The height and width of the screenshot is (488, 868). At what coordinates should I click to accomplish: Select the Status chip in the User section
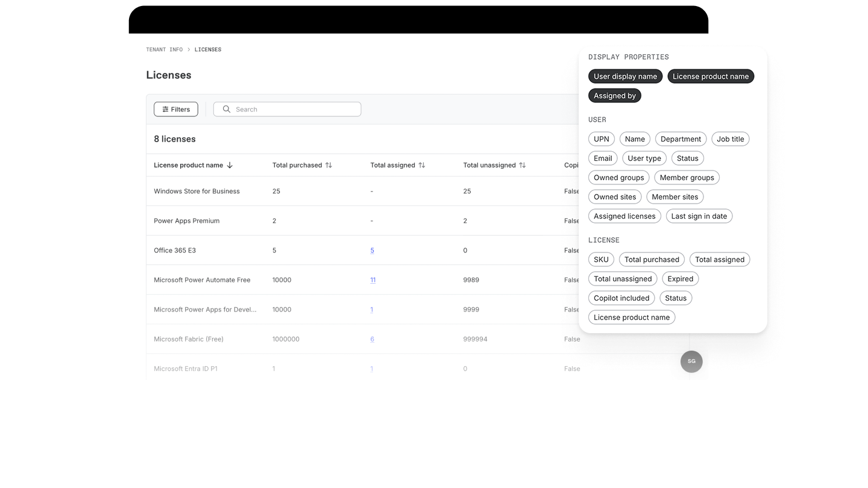point(687,158)
